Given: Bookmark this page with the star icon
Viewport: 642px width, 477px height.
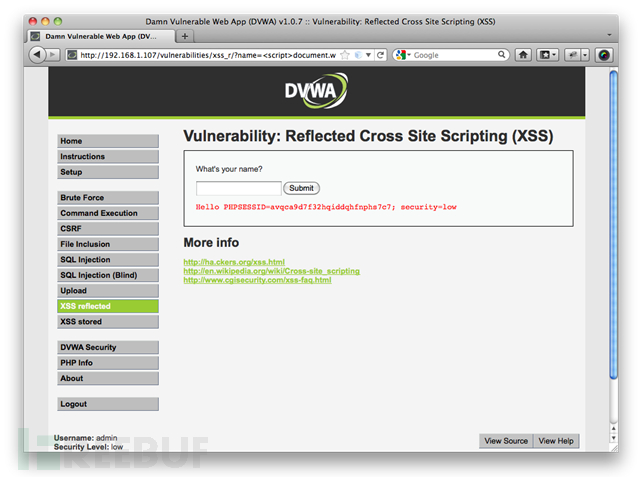Looking at the screenshot, I should [345, 55].
